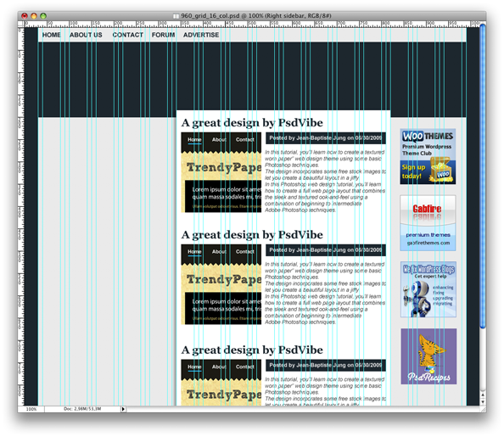Viewport: 504px width, 437px height.
Task: Click the first post's 'Posted by Jean-Baptiste Jung' bar
Action: [x=326, y=138]
